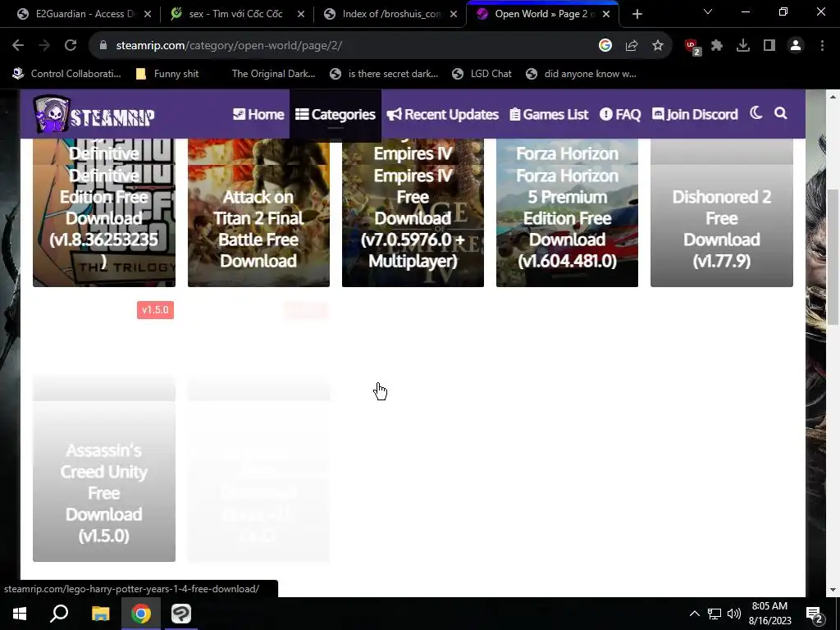Expand the tab search chevron
The width and height of the screenshot is (840, 630).
tap(708, 11)
